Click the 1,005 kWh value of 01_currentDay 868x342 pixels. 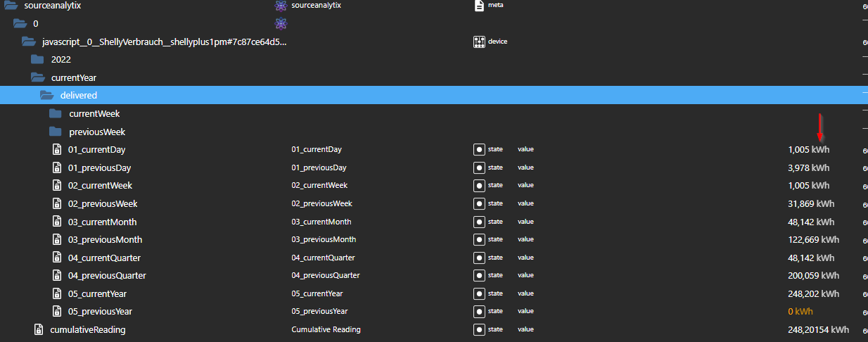pyautogui.click(x=809, y=149)
